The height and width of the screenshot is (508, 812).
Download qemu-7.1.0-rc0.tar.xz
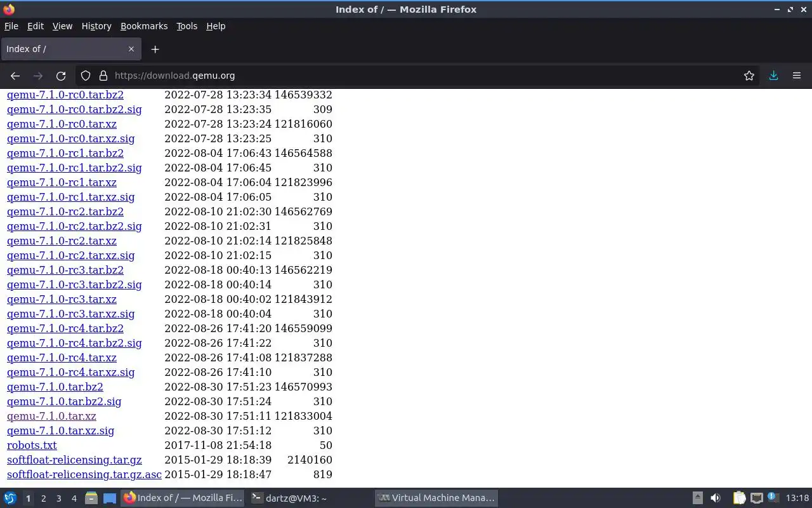(62, 124)
